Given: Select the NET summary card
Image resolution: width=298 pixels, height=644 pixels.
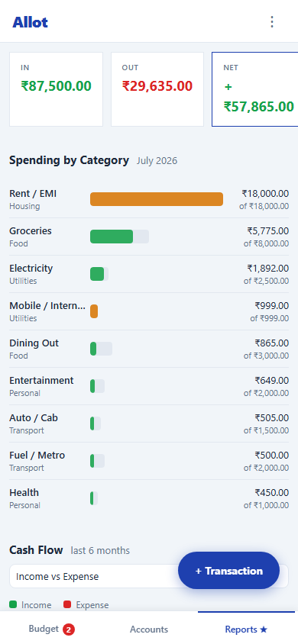Looking at the screenshot, I should [255, 89].
